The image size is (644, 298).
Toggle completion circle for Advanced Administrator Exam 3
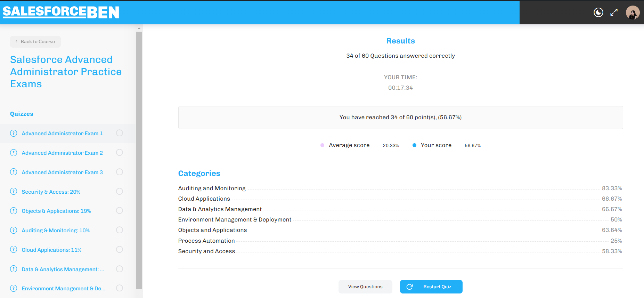tap(120, 172)
